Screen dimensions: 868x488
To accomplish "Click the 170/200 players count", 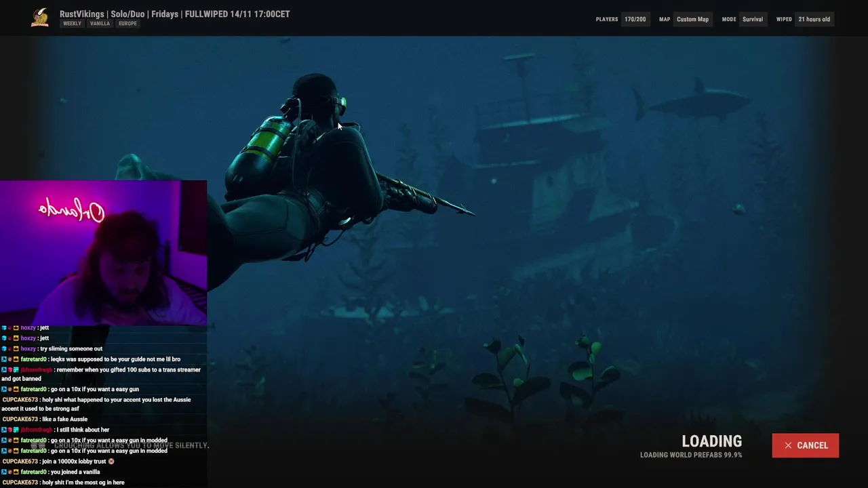I will click(635, 19).
